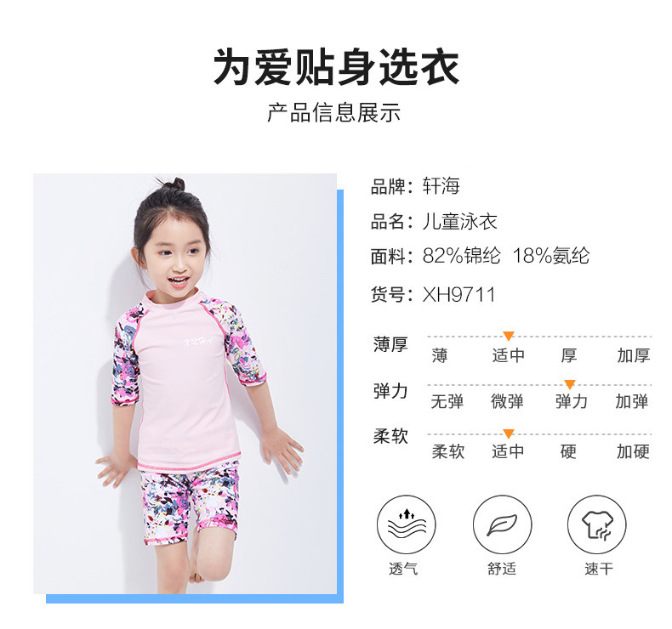The height and width of the screenshot is (629, 672).
Task: Click the orange marker on 弹力 scale
Action: (x=570, y=384)
